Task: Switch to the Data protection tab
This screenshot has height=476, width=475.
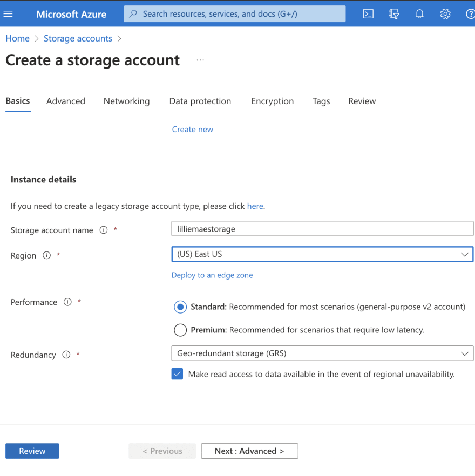Action: tap(200, 101)
